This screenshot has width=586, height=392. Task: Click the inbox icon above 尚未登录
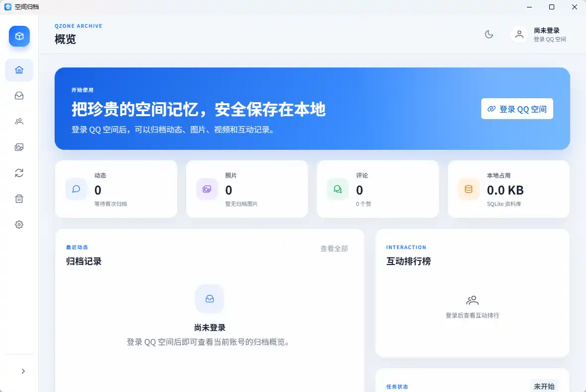click(210, 299)
